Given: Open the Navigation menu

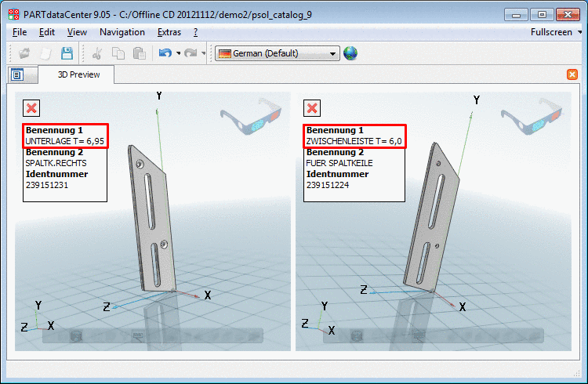Looking at the screenshot, I should click(x=122, y=32).
